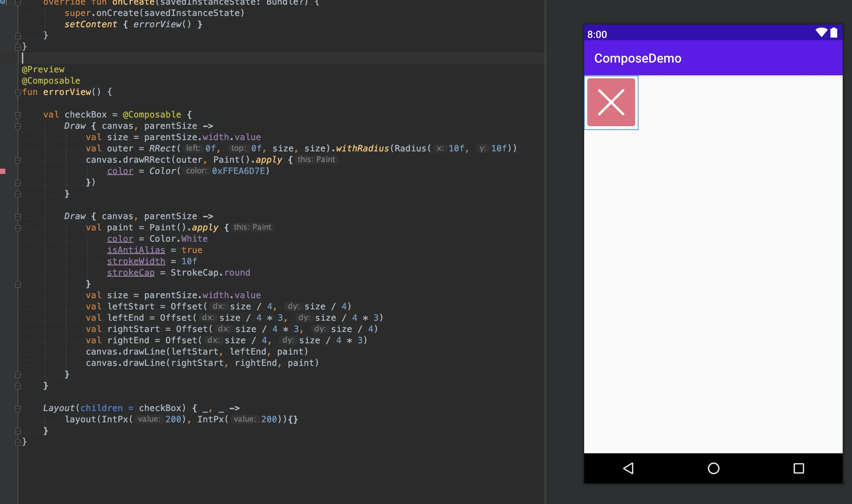This screenshot has height=504, width=852.
Task: Click the override gutter icon beside onCreate
Action: click(x=3, y=2)
